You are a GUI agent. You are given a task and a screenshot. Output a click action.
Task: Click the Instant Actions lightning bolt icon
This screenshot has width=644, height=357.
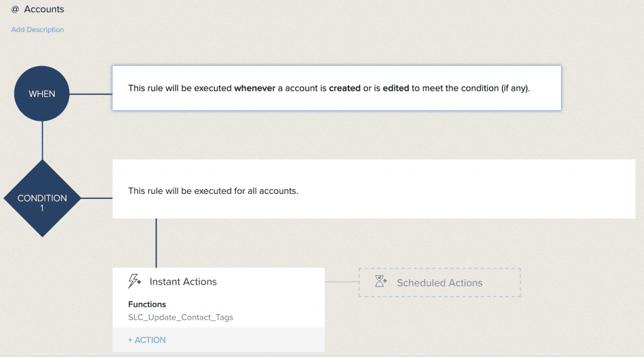coord(135,281)
